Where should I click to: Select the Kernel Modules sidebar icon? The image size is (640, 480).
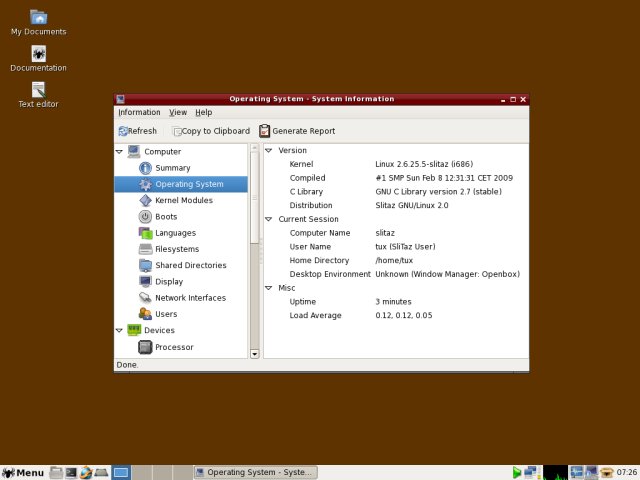pos(145,200)
